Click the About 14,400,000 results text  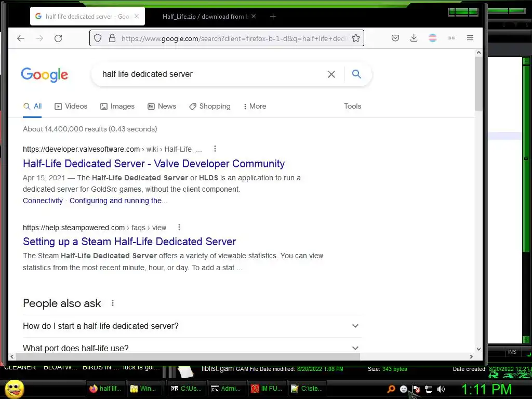[90, 129]
